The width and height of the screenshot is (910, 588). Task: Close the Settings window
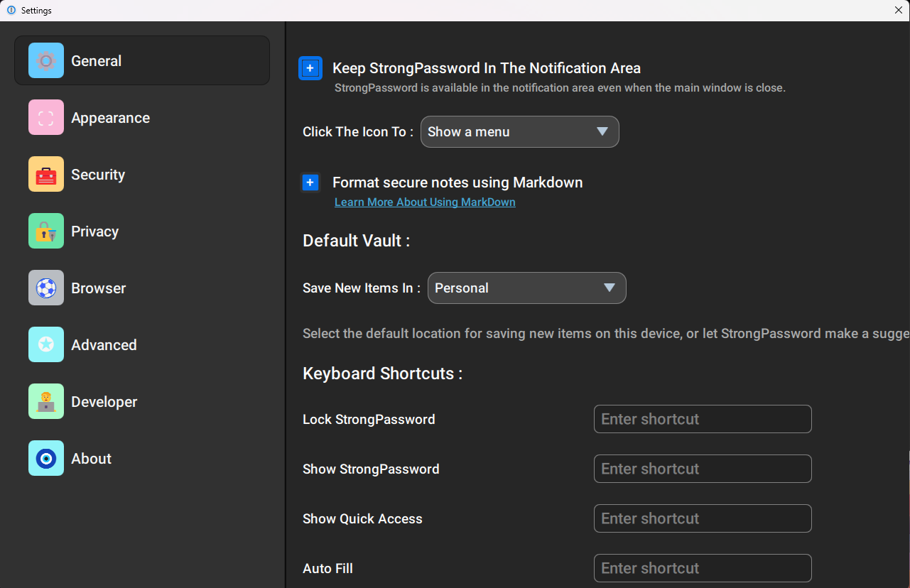(x=899, y=10)
